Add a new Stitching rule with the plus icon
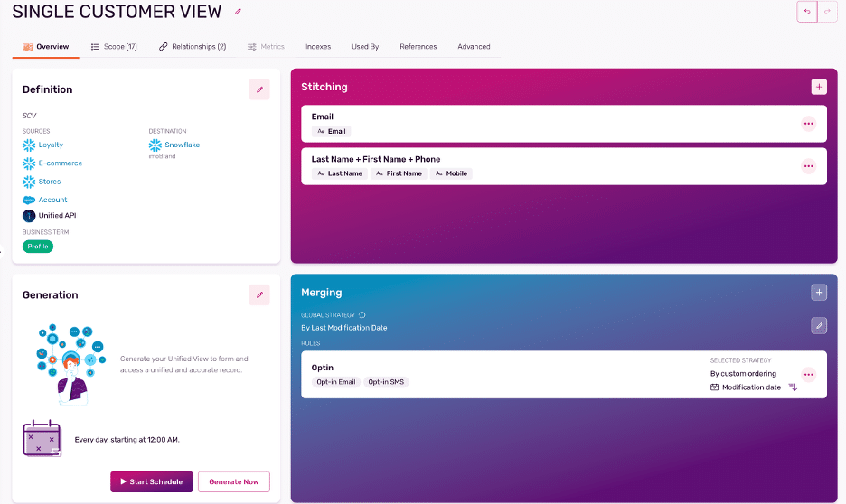The image size is (846, 504). [x=819, y=87]
